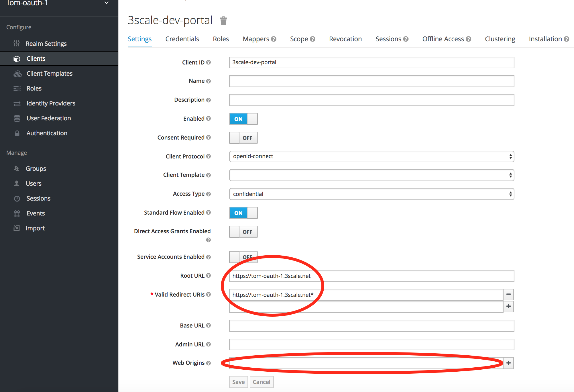Screen dimensions: 574x392
Task: Click the Events calendar icon in sidebar
Action: coord(17,213)
